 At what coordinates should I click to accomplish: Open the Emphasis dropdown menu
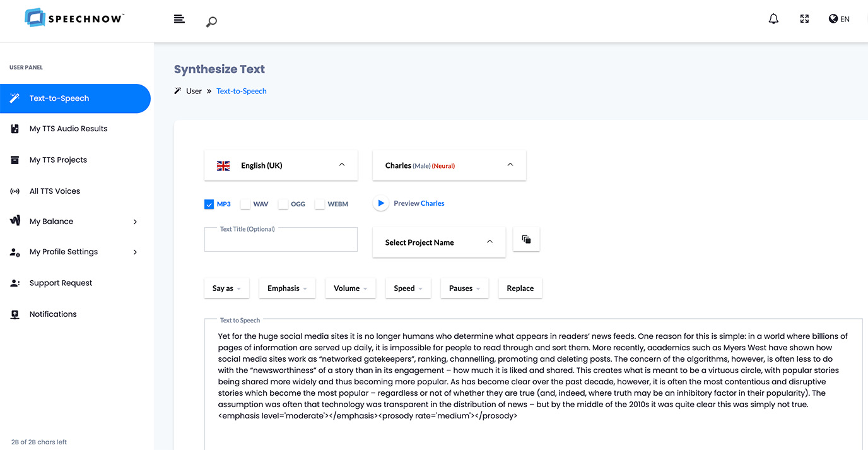pyautogui.click(x=287, y=288)
